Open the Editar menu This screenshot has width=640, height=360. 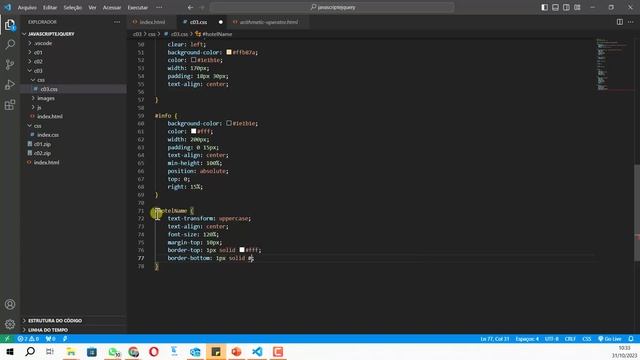(50, 7)
